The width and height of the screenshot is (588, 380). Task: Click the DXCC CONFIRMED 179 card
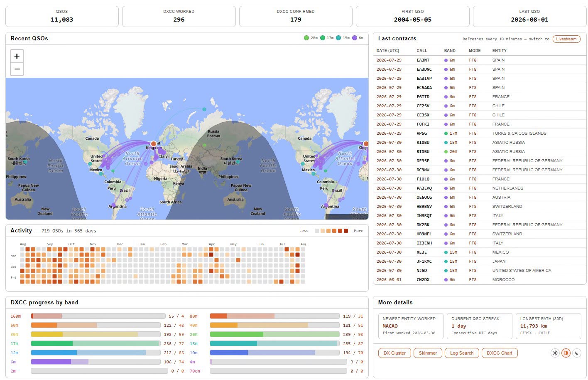[296, 16]
